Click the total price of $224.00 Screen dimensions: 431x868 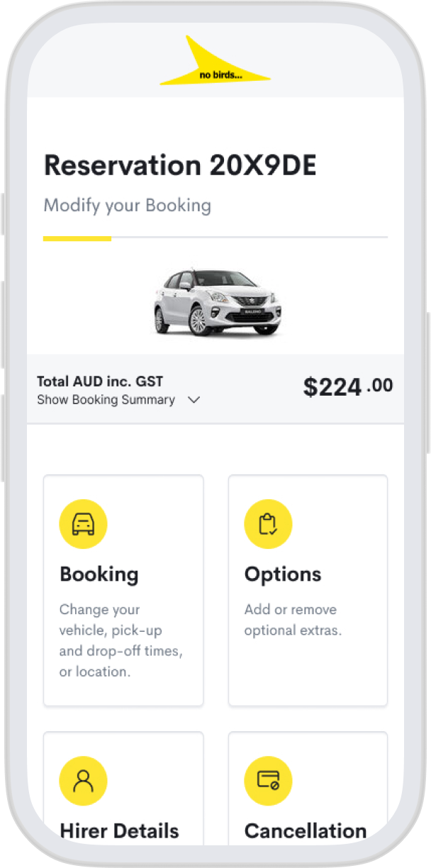coord(347,387)
